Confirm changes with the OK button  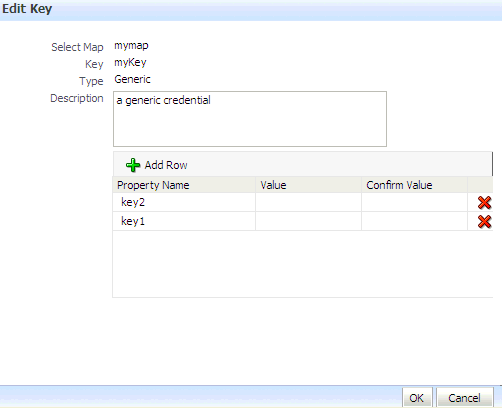[x=417, y=398]
